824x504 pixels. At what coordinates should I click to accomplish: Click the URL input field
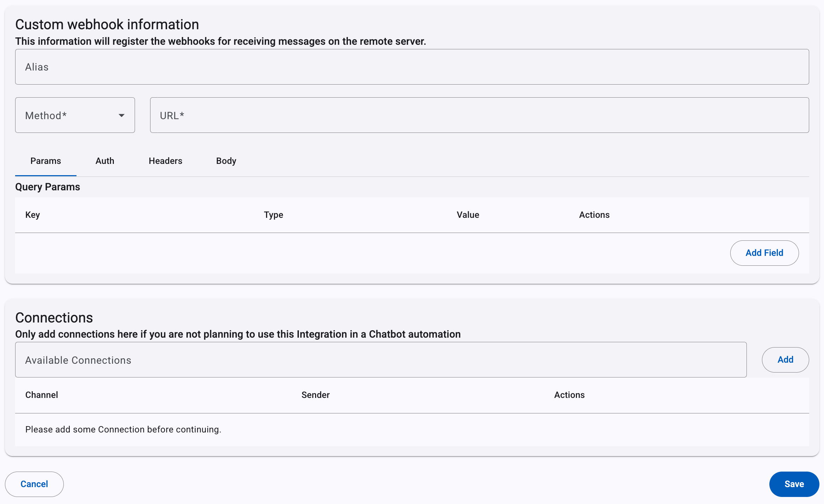480,115
